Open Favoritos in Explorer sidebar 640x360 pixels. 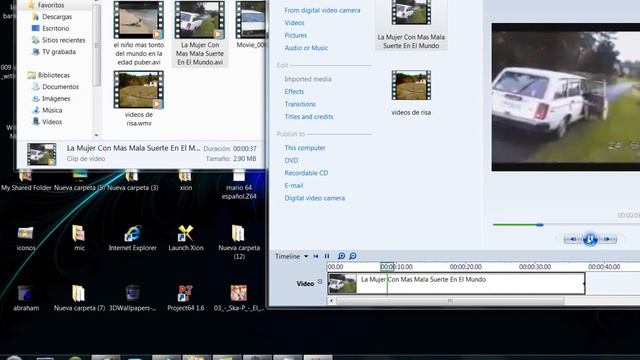point(46,5)
